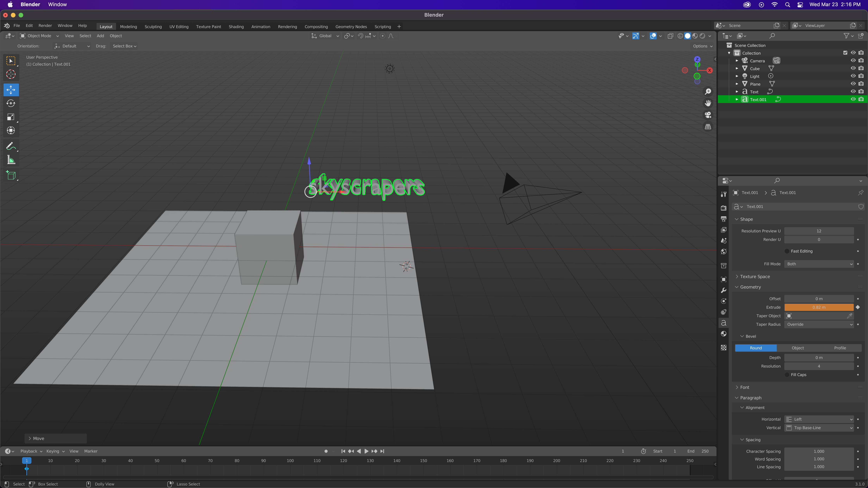Activate the Annotate pencil tool
The width and height of the screenshot is (868, 488).
11,146
